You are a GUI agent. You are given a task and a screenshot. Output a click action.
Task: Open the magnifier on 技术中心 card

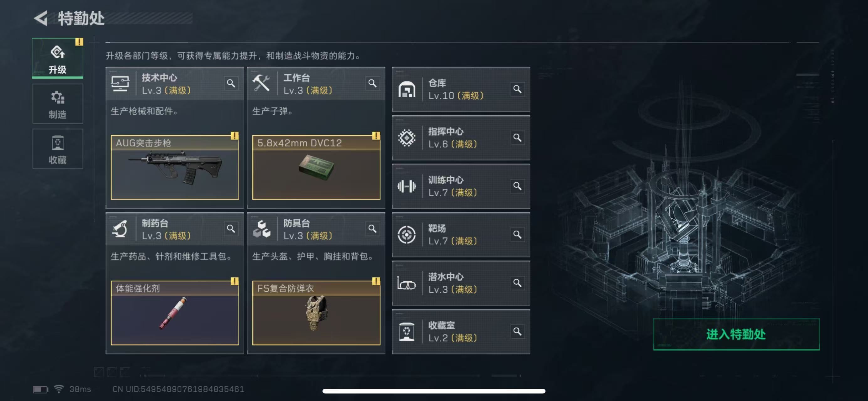(x=231, y=83)
